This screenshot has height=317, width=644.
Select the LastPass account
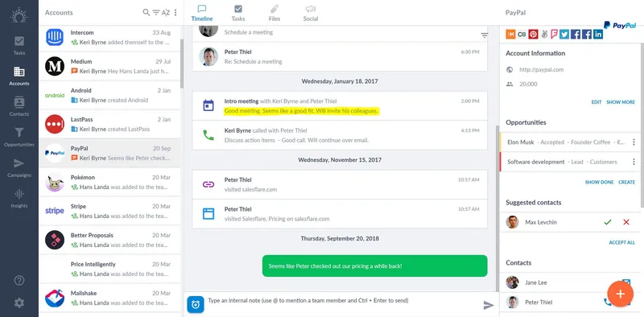point(109,124)
